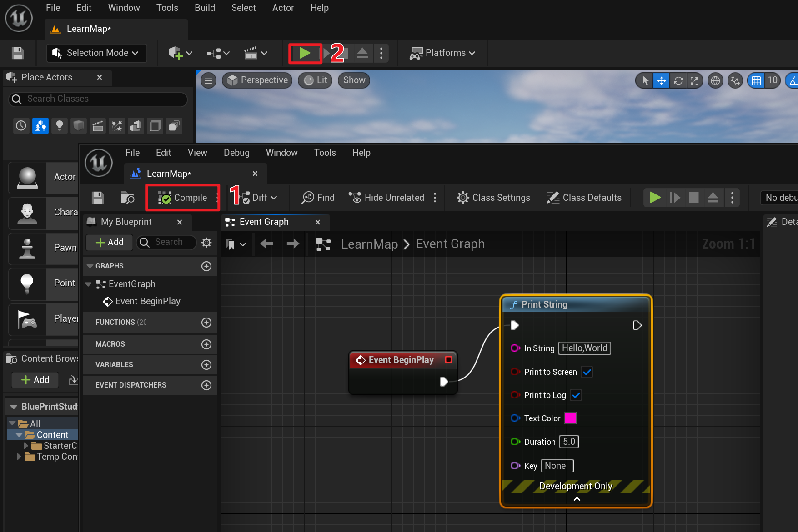The image size is (798, 532).
Task: Pick the Actor class thumbnail
Action: 28,177
